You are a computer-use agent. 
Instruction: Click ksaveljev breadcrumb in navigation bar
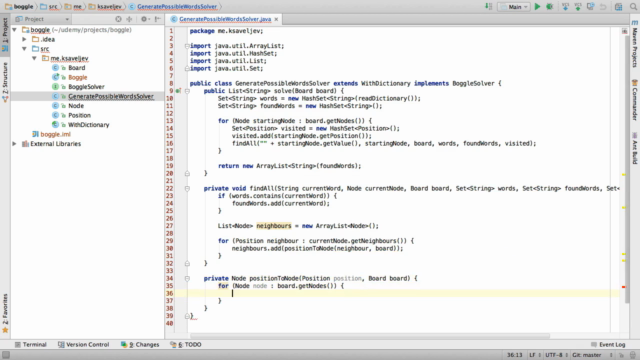pyautogui.click(x=106, y=7)
